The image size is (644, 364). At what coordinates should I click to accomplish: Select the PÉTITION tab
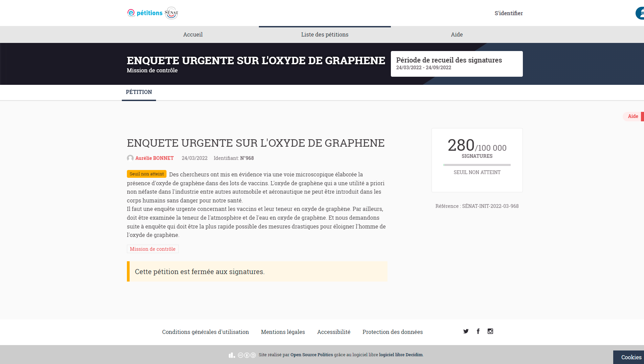pos(139,92)
